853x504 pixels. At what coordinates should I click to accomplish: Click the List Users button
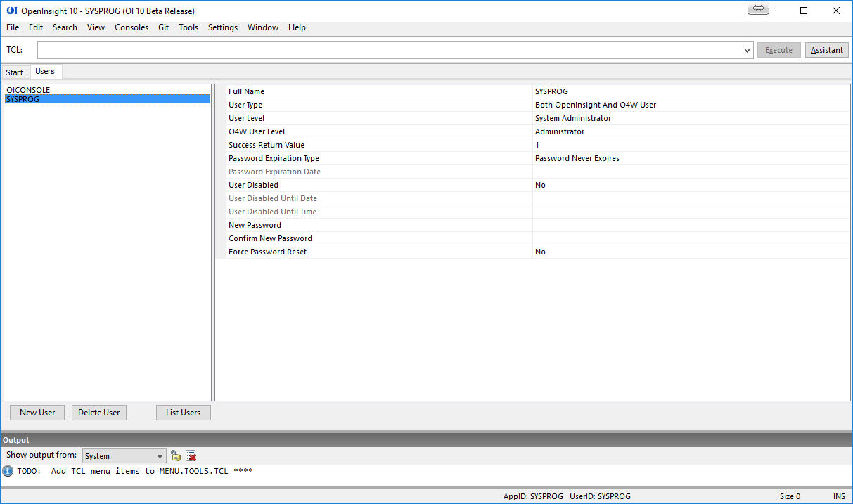[x=184, y=413]
